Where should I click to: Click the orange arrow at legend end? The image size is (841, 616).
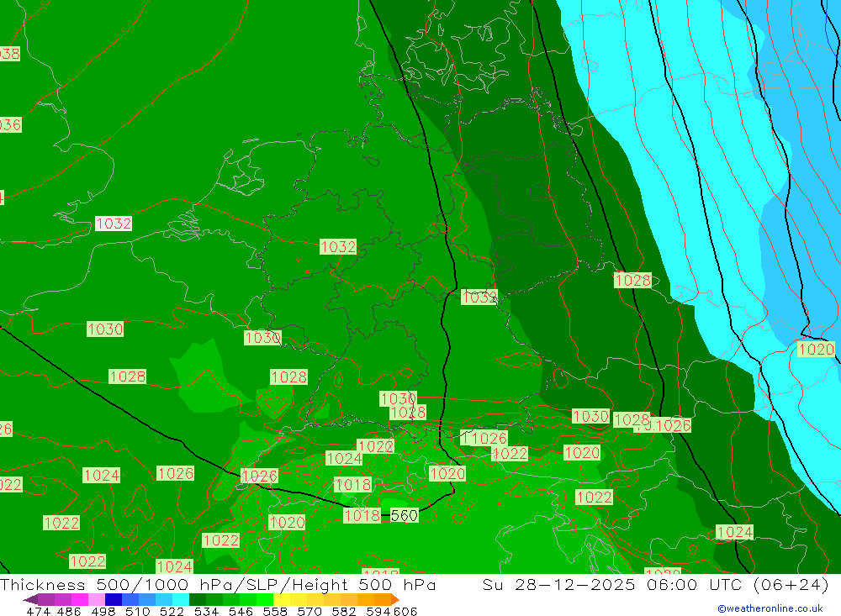tap(395, 599)
